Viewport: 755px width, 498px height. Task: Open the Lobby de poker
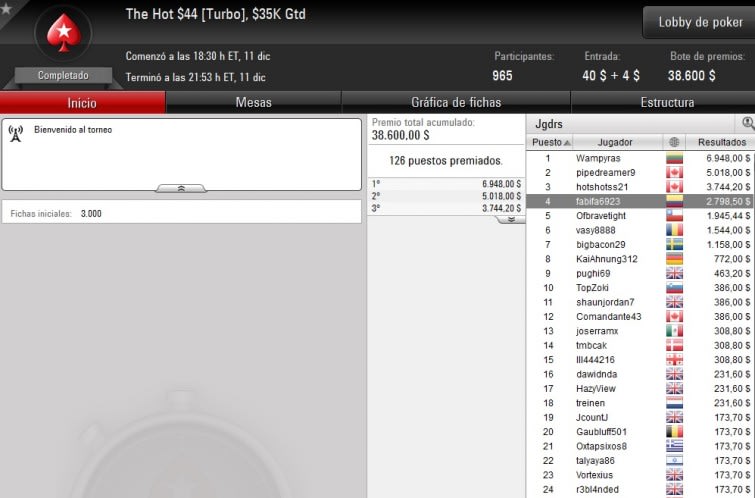[700, 22]
